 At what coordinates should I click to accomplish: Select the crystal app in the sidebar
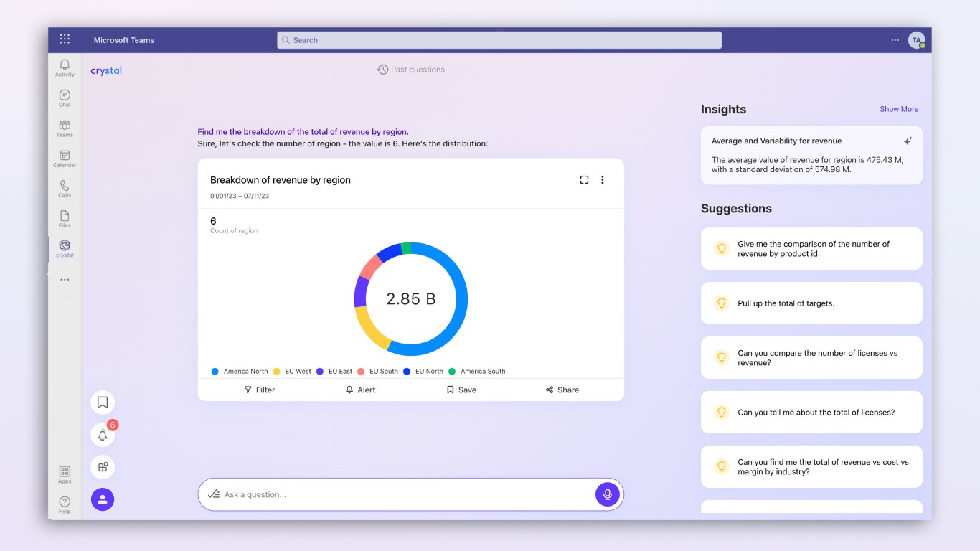tap(65, 249)
